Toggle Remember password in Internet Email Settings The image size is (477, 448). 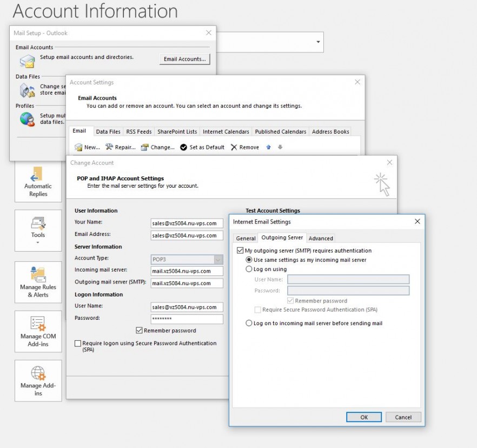click(x=290, y=301)
